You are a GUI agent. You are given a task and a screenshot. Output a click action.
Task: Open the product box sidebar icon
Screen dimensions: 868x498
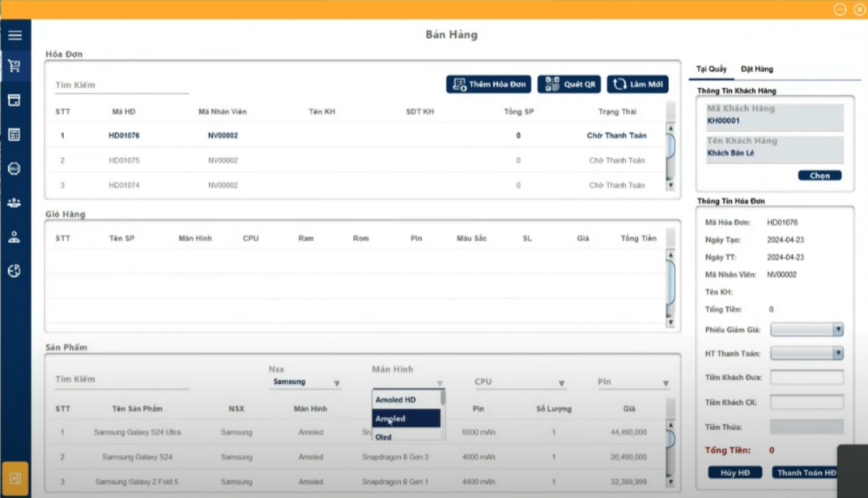point(15,100)
